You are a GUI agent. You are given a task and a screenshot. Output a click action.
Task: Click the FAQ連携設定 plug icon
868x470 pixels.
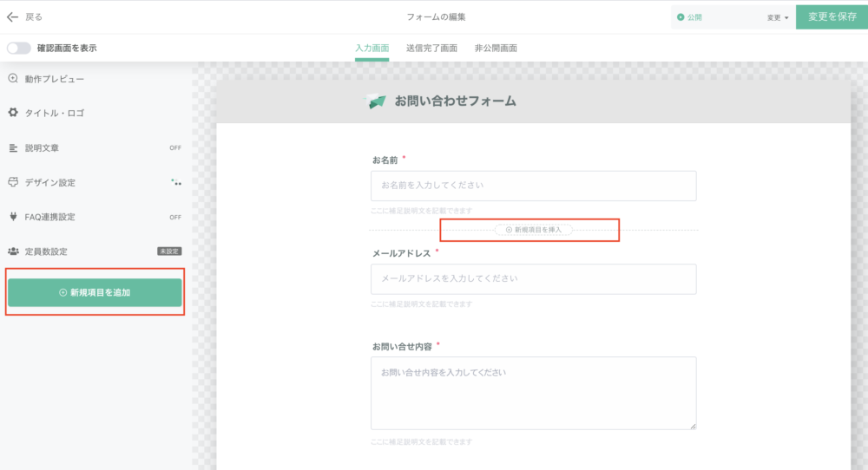(x=13, y=217)
